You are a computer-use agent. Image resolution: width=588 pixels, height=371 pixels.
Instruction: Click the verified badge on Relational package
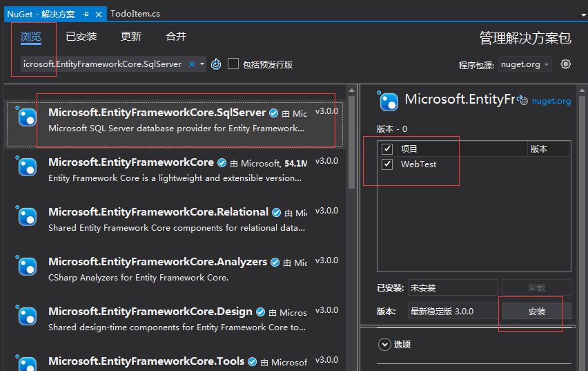276,213
